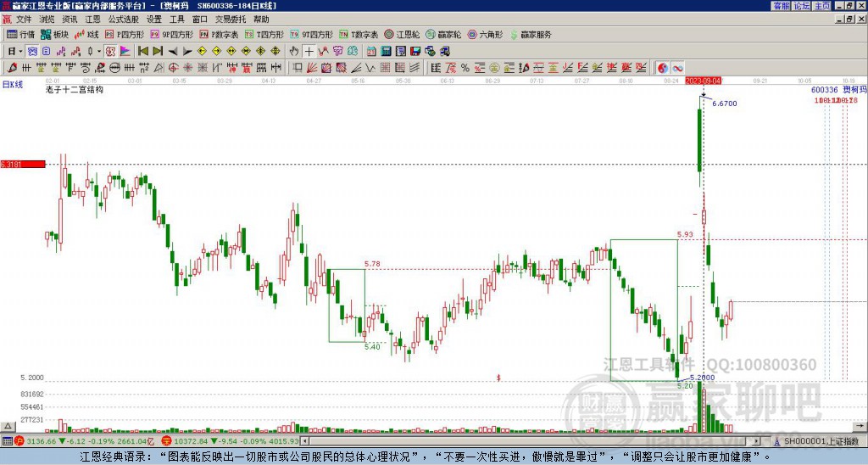The width and height of the screenshot is (868, 465).
Task: Click the red 5.3181 price marker
Action: tap(23, 164)
